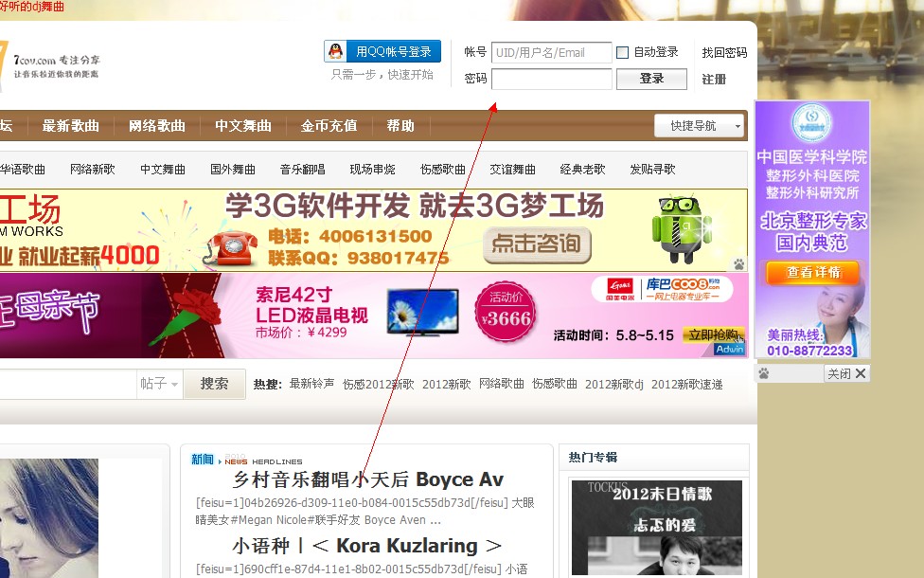Screen dimensions: 924x578
Task: Click 查看详情 in the sidebar ad
Action: [812, 273]
